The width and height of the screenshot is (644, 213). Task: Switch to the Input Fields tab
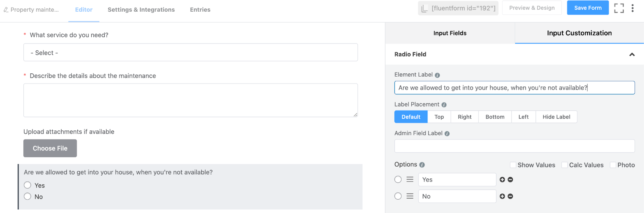click(450, 33)
